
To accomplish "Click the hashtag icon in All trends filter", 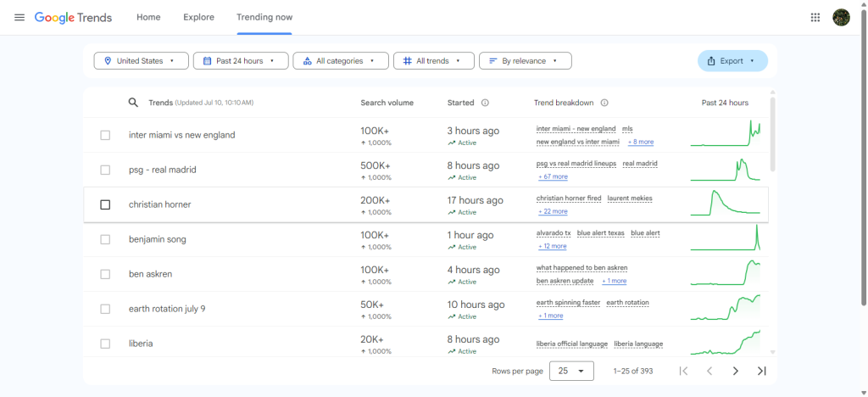I will click(x=408, y=61).
